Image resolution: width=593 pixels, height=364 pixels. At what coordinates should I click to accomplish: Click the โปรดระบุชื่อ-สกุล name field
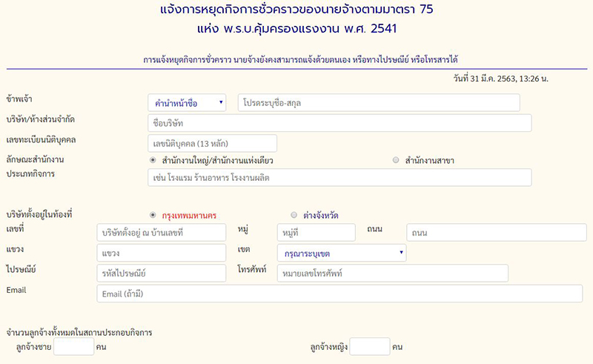tap(384, 103)
